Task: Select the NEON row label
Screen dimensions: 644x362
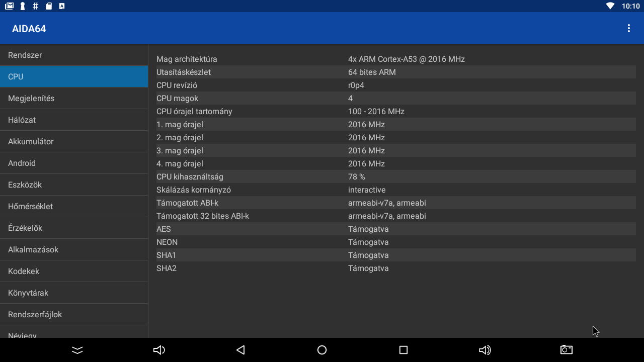Action: coord(167,242)
